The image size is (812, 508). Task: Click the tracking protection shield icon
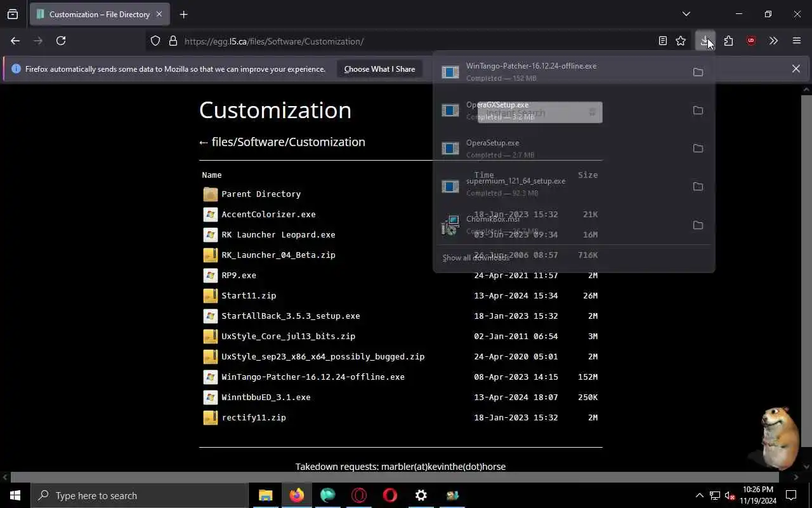coord(155,41)
